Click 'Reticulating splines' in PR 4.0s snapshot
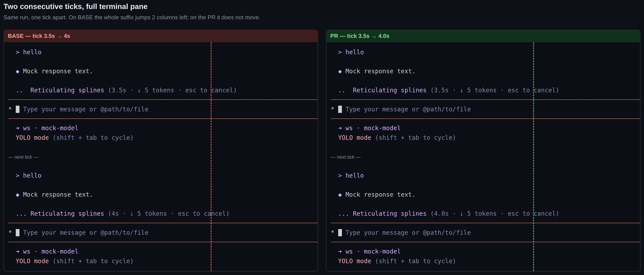 (390, 214)
